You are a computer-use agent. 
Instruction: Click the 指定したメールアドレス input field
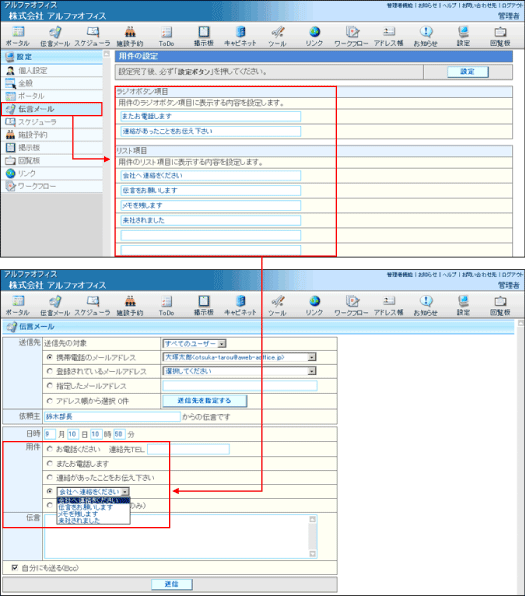[240, 386]
